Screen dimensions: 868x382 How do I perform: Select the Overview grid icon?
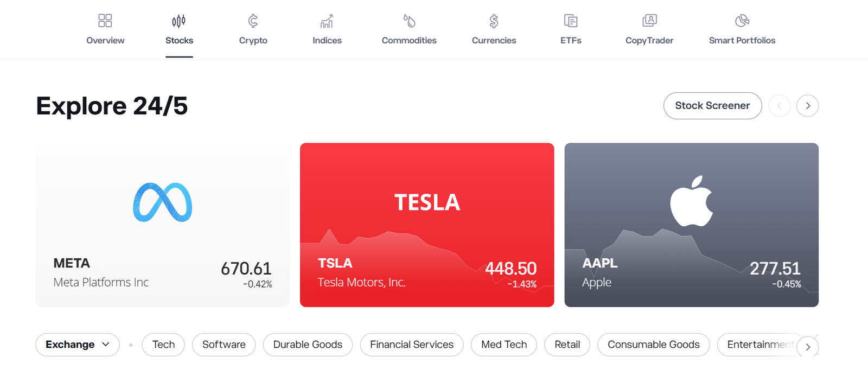tap(105, 21)
